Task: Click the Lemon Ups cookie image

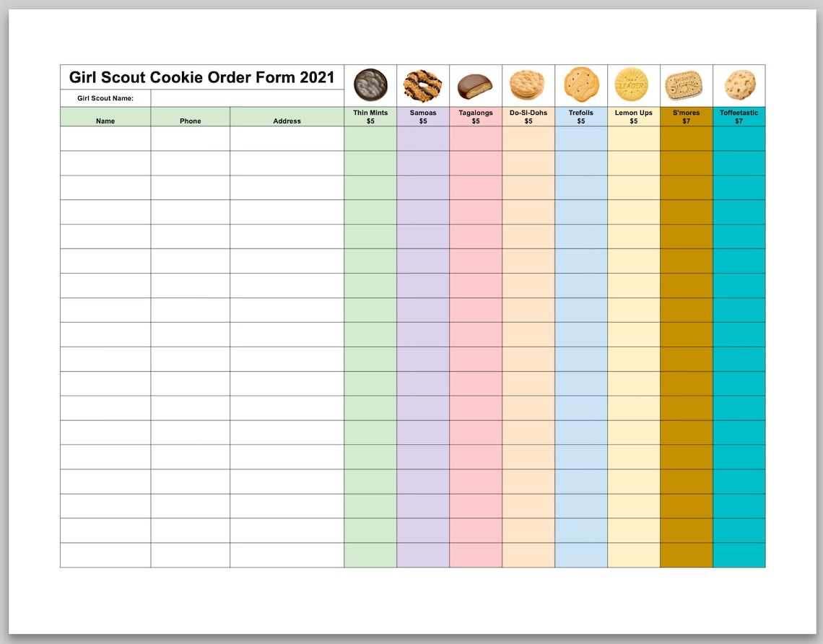Action: click(632, 84)
